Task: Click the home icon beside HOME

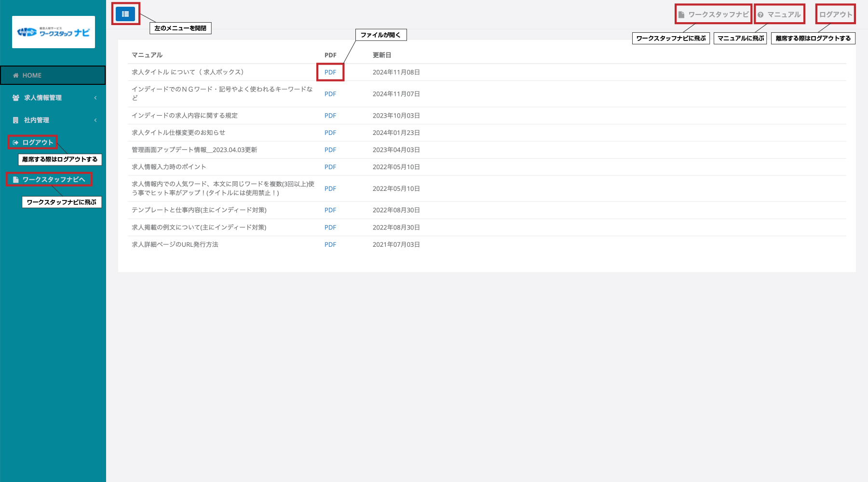Action: click(x=16, y=76)
